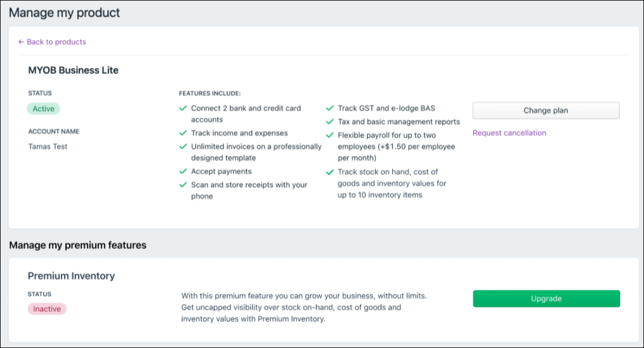644x348 pixels.
Task: Select the Active status badge
Action: (x=43, y=108)
